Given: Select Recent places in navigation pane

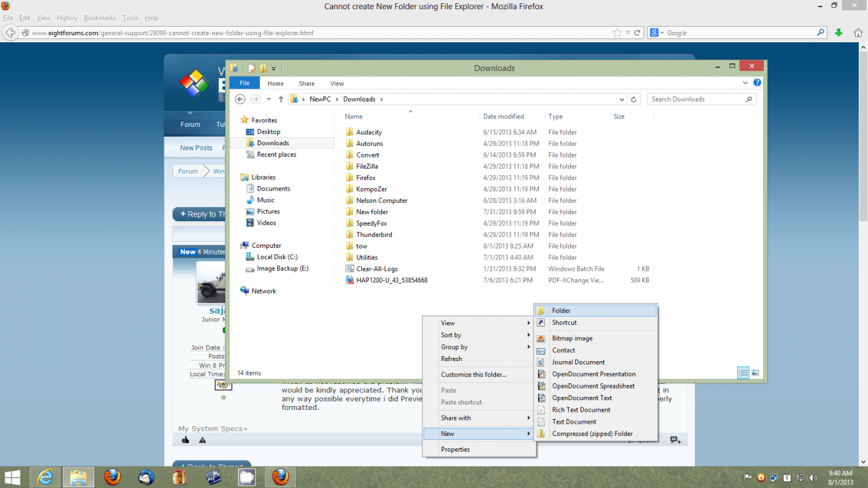Looking at the screenshot, I should [x=277, y=154].
